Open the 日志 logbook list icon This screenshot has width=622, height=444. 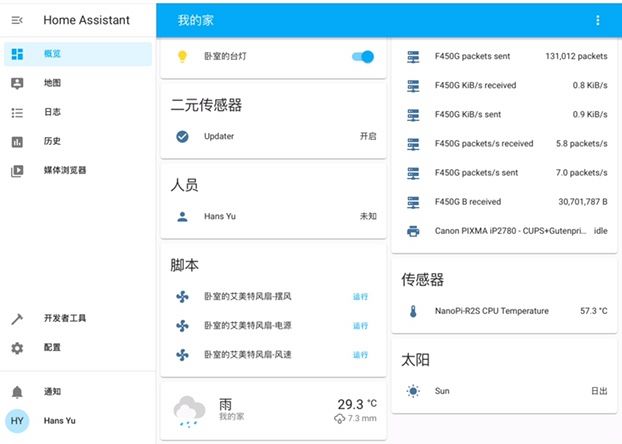(17, 113)
